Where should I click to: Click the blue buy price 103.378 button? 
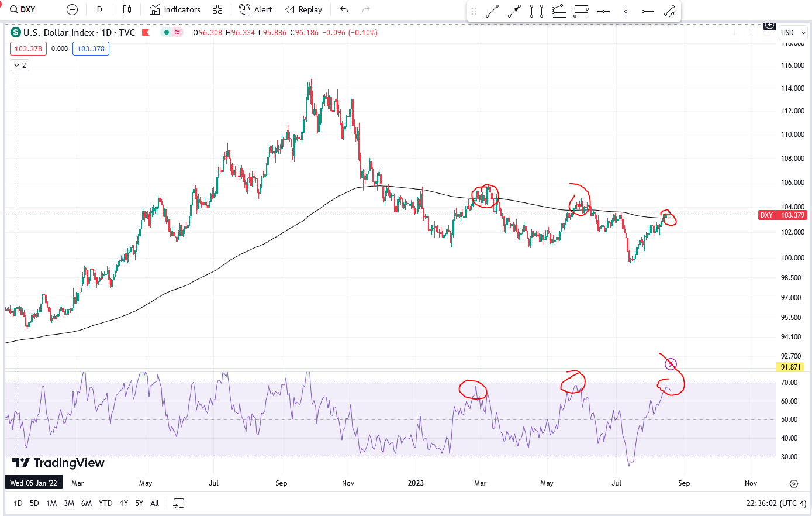click(x=91, y=49)
